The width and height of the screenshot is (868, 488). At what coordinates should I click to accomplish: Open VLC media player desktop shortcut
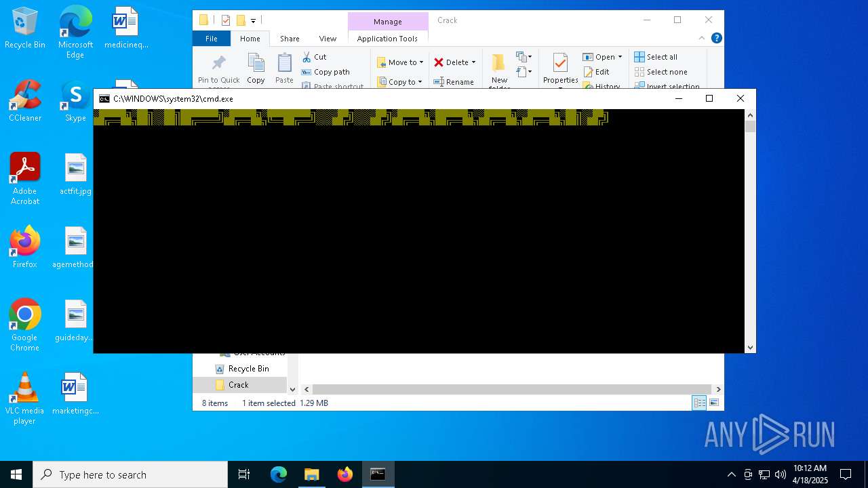(25, 399)
